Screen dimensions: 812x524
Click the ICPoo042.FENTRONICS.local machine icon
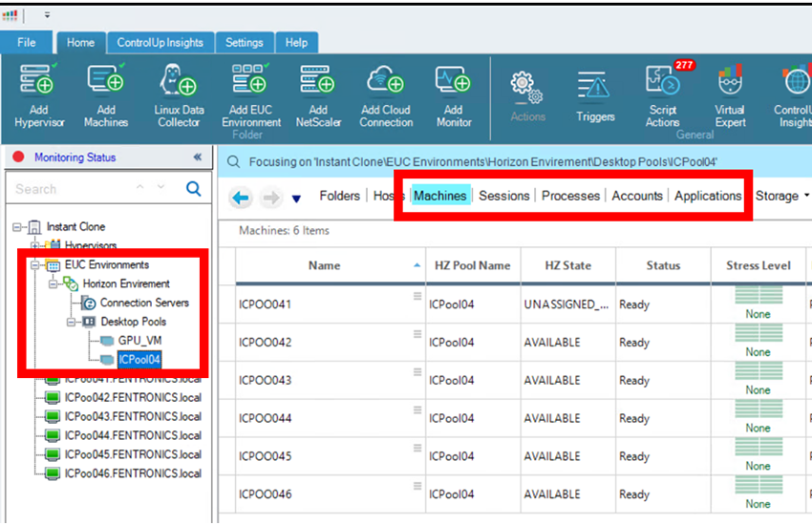(x=53, y=398)
